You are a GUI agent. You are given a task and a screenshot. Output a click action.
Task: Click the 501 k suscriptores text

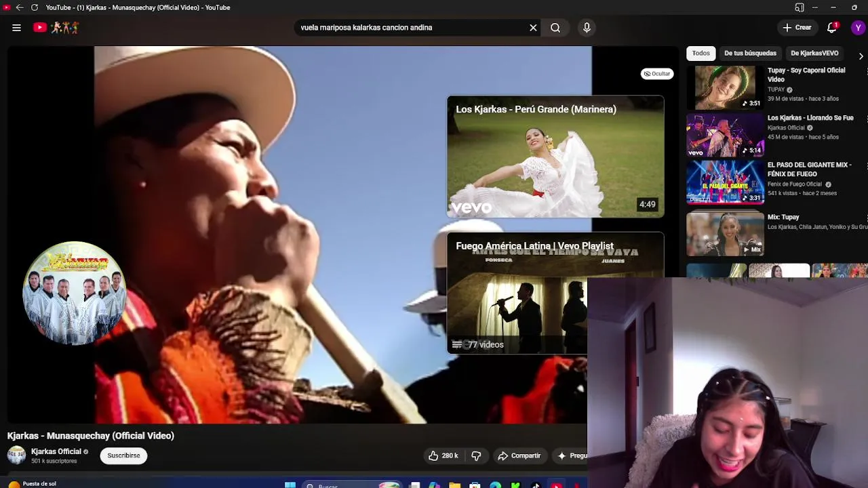(x=54, y=462)
